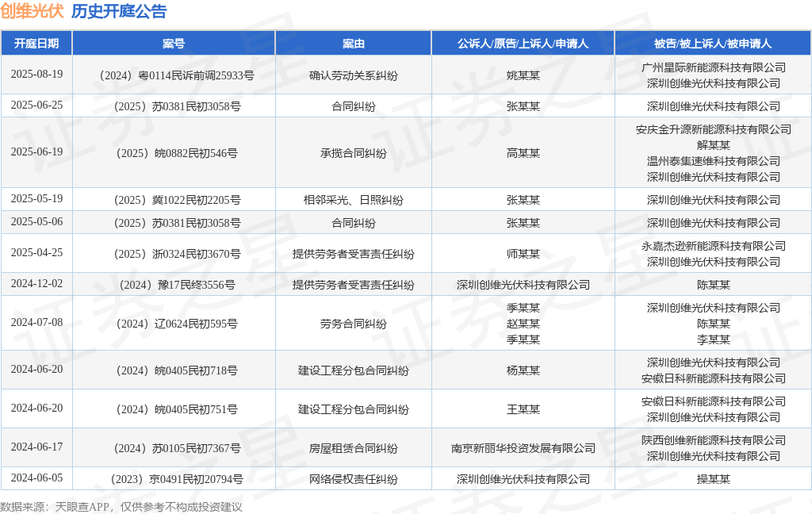Click plaintiff 姚某某
The image size is (812, 514).
523,75
